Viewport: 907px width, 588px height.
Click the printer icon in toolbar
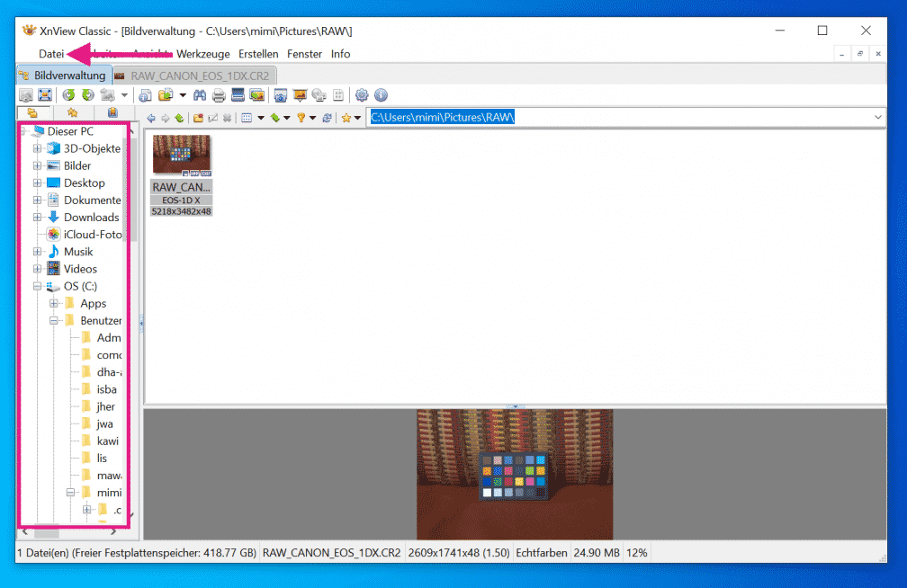(219, 95)
